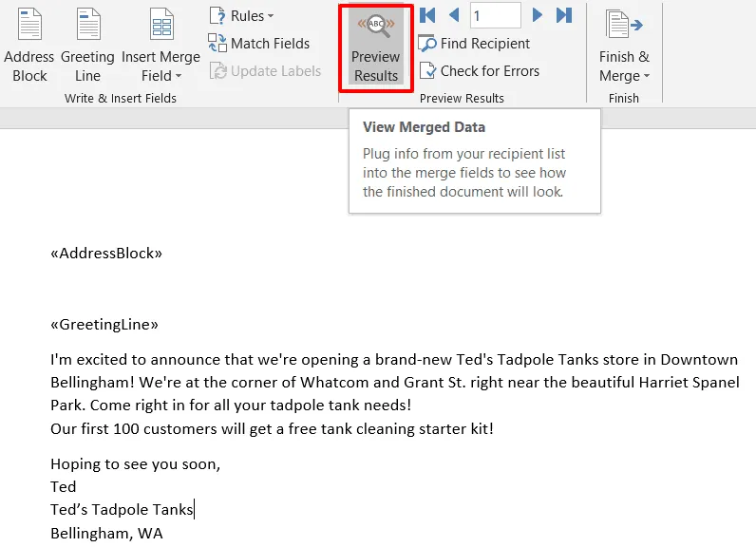Insert a Greeting Line field
The image size is (756, 547).
pos(87,46)
